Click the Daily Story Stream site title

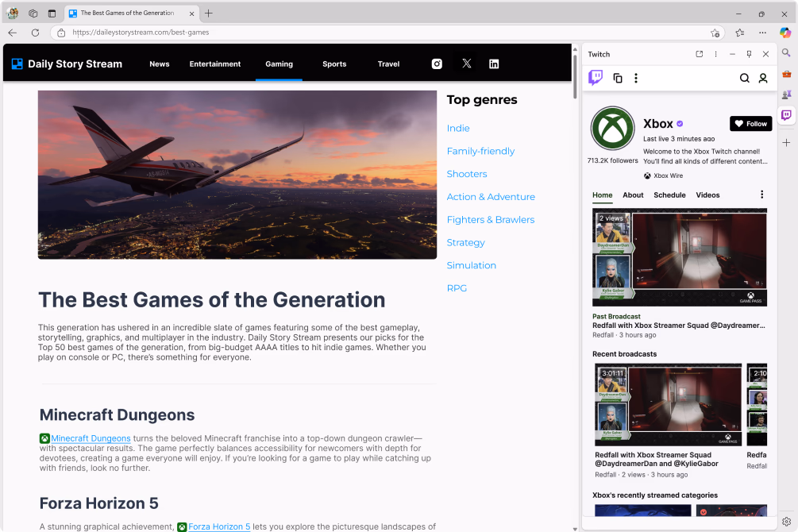[x=75, y=64]
